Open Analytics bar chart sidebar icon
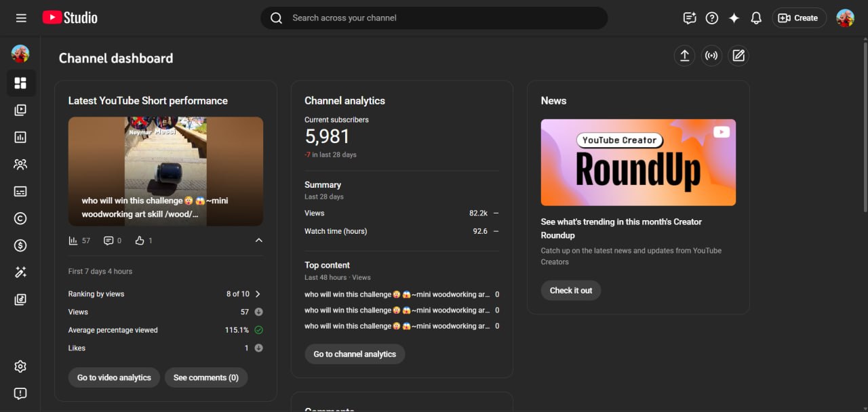This screenshot has width=868, height=412. 20,137
